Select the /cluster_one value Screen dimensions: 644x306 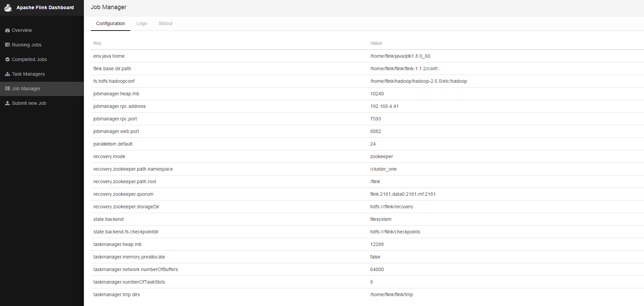[383, 169]
